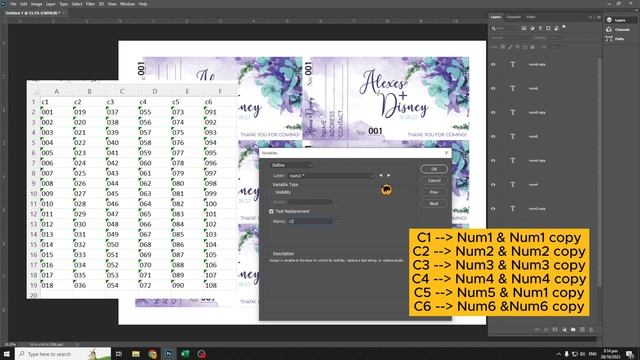Open the Window menu

click(127, 4)
